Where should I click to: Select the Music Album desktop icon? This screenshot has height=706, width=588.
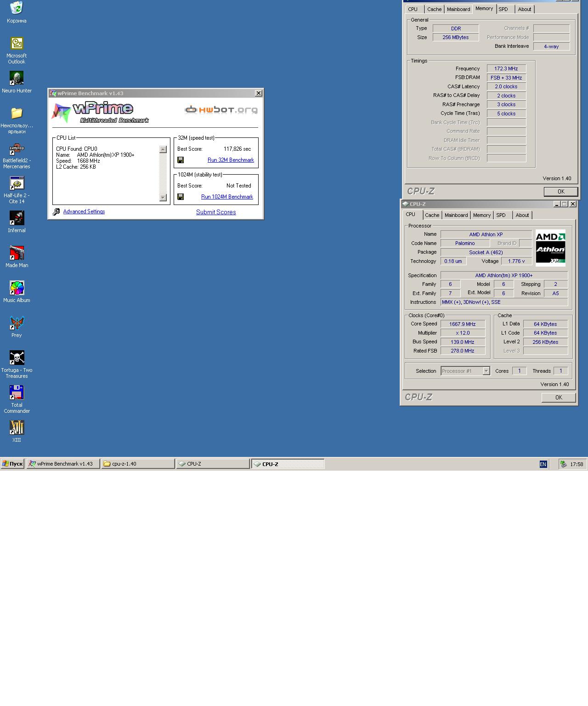click(17, 292)
